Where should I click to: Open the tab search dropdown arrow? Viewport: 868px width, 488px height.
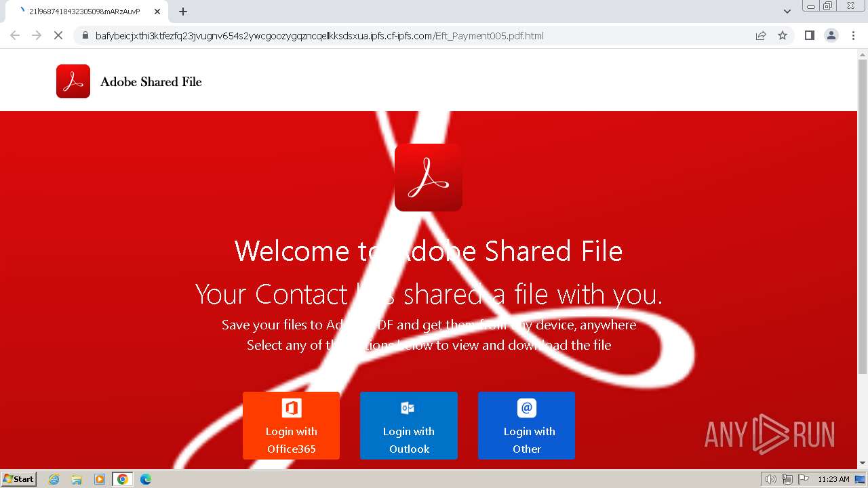pyautogui.click(x=787, y=12)
